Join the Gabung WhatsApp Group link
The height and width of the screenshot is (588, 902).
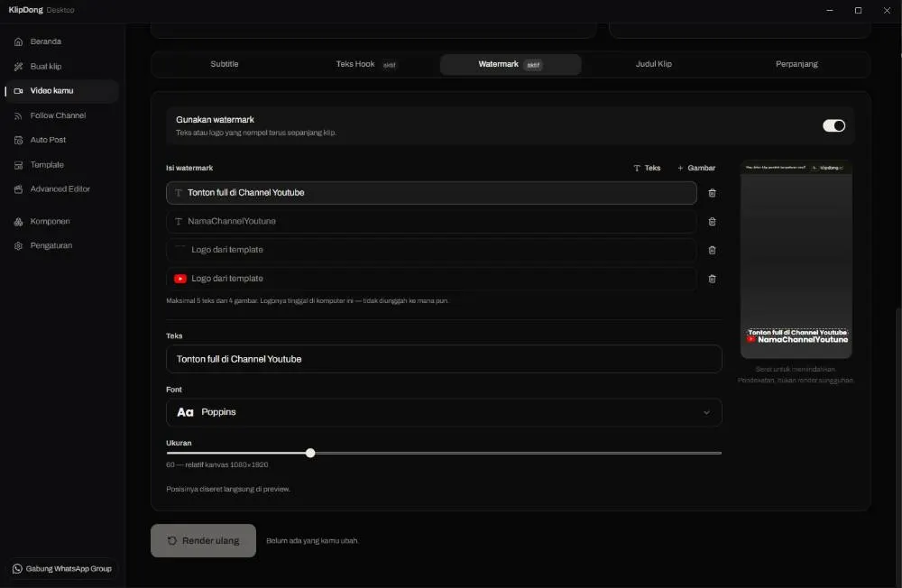[x=62, y=569]
